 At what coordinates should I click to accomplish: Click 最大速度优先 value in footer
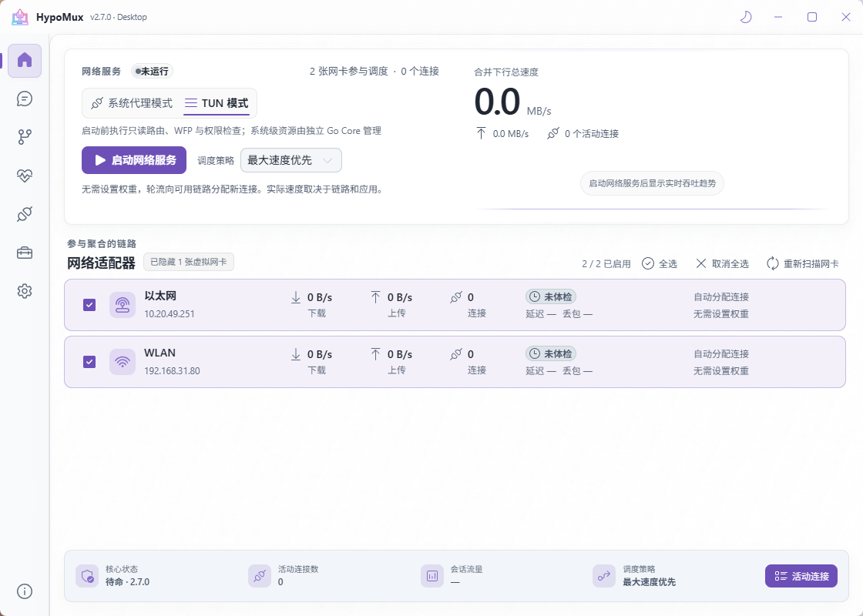click(649, 582)
